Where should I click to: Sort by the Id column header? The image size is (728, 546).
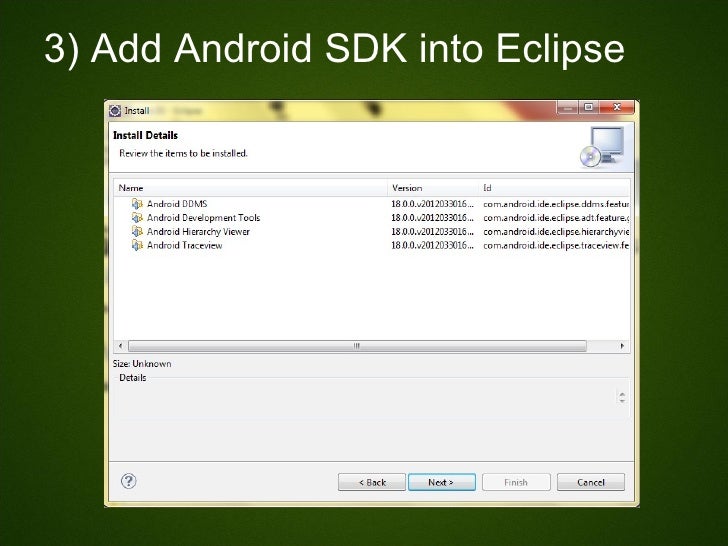point(554,188)
